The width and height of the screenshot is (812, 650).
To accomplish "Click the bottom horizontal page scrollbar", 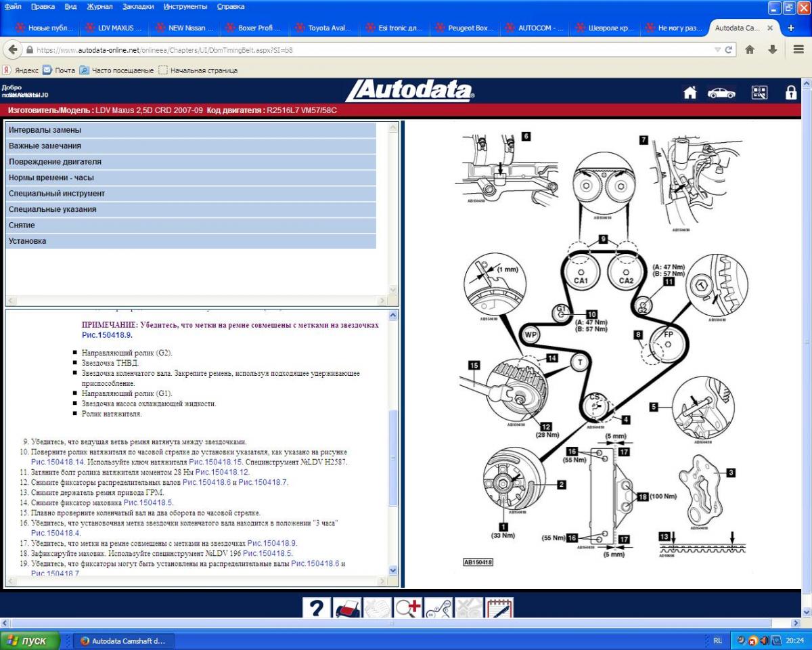I will (x=401, y=622).
